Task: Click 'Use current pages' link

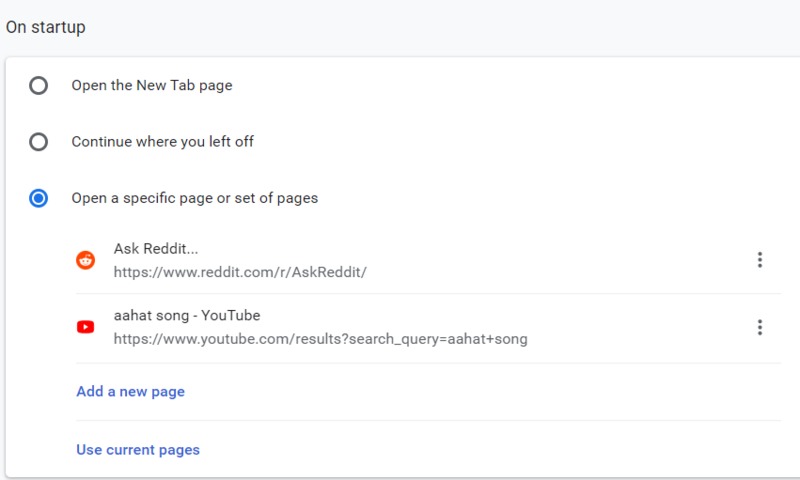Action: [138, 450]
